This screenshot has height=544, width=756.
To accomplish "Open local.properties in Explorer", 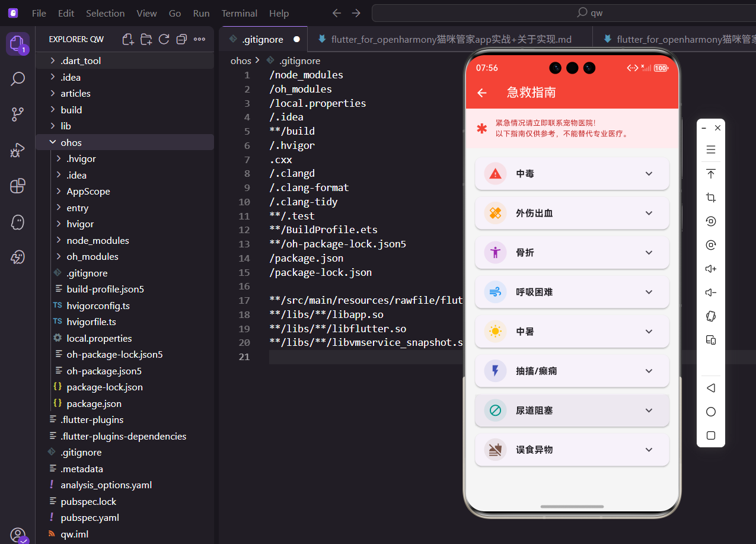I will tap(125, 338).
